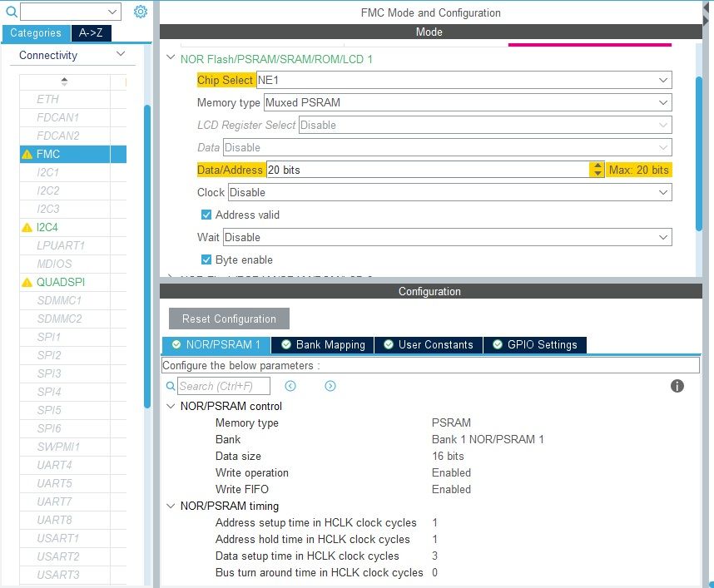Select UART4 in the peripheral list
This screenshot has height=588, width=714.
(x=73, y=465)
